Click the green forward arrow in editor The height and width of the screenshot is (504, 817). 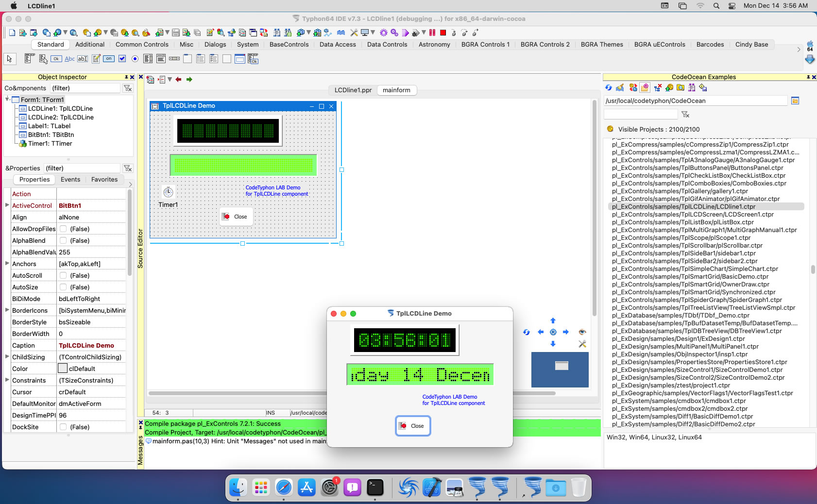click(x=189, y=79)
